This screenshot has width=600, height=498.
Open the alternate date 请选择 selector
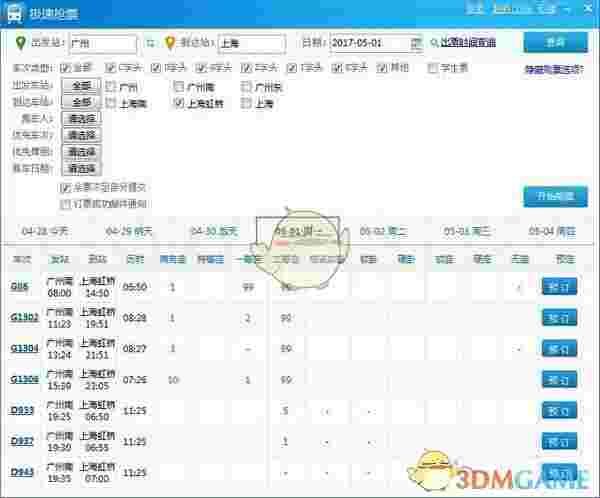coord(82,168)
